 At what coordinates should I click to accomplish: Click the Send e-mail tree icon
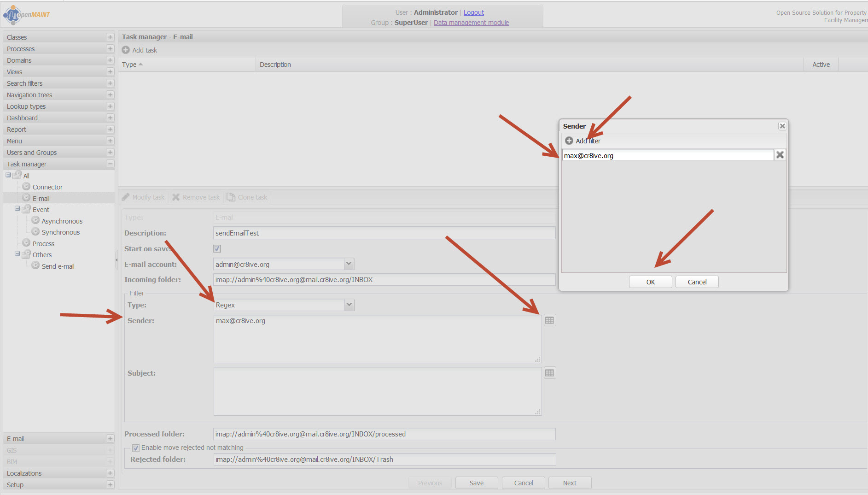[35, 266]
